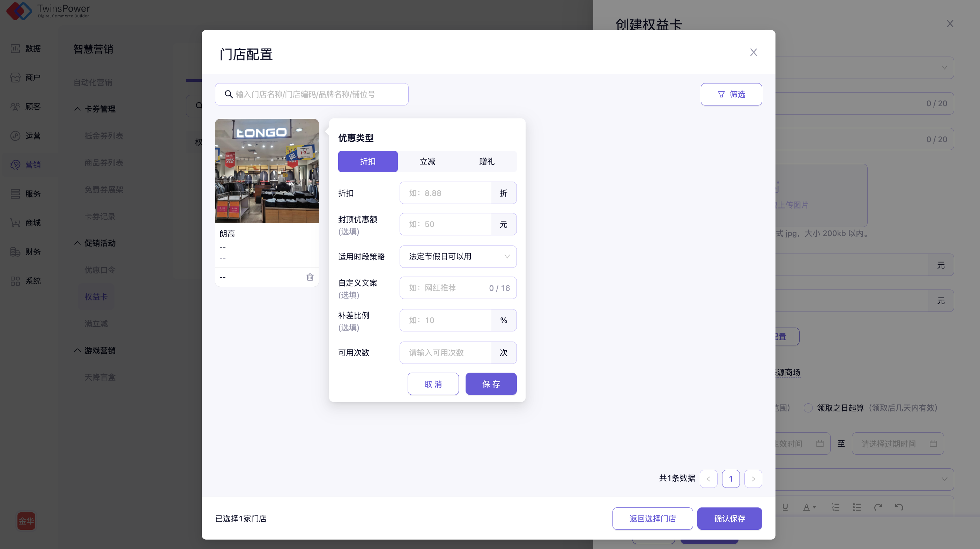Open the 适用时段策略 dropdown

458,257
